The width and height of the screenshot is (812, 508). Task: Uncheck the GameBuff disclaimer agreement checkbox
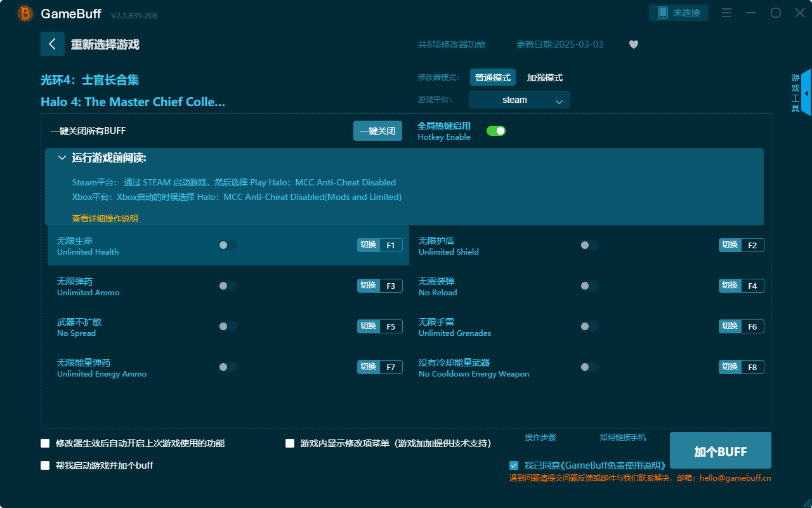[514, 465]
